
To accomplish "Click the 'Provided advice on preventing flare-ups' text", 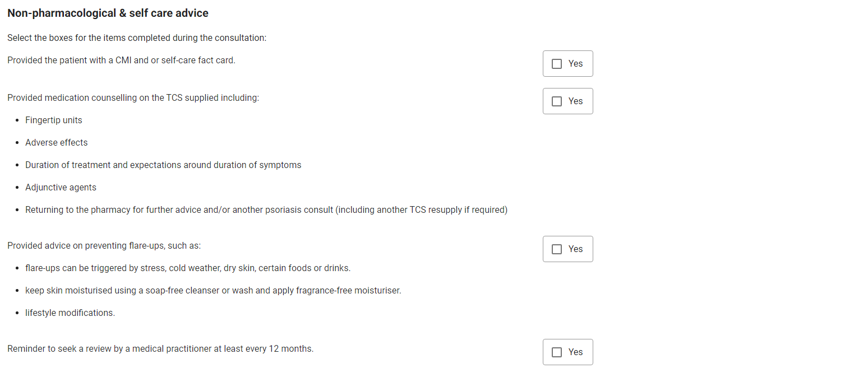I will (x=104, y=246).
